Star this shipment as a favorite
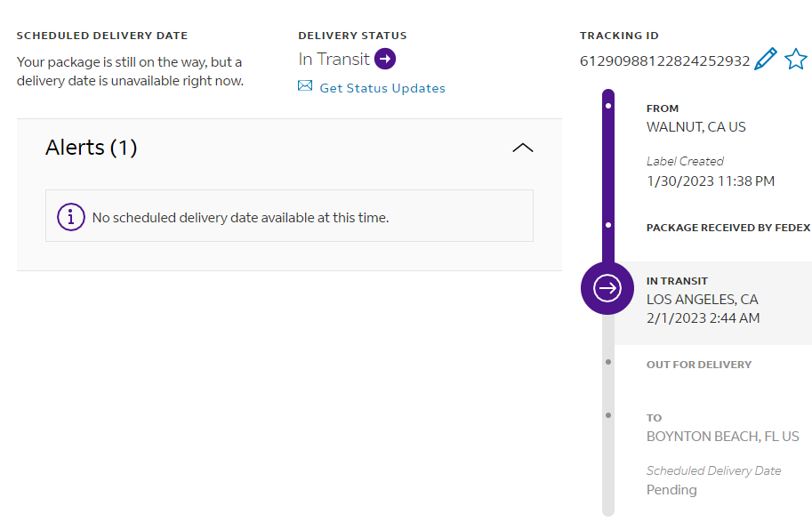 point(795,60)
